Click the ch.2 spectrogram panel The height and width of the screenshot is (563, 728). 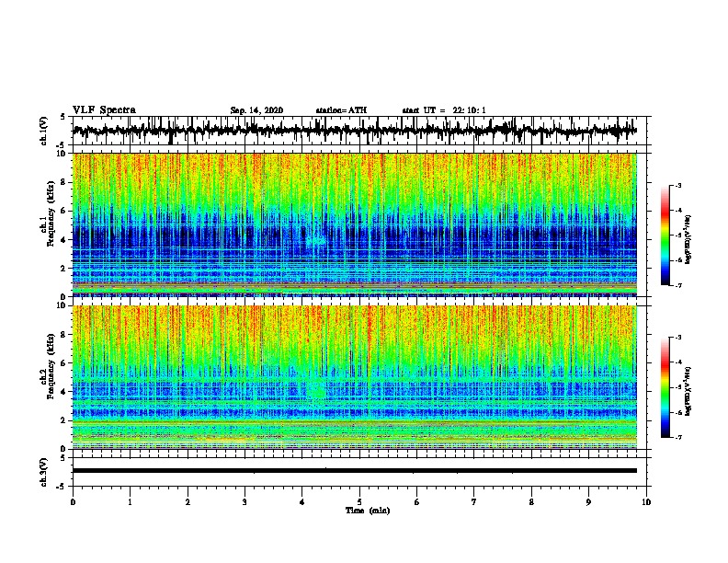(x=355, y=377)
